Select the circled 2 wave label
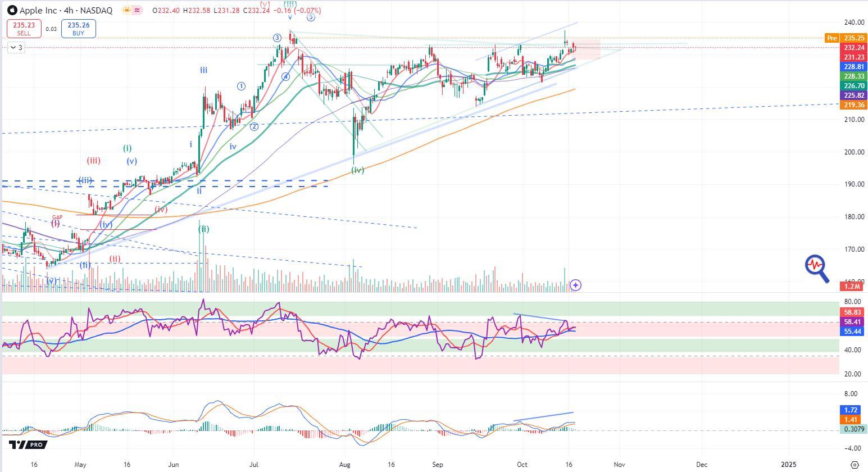Image resolution: width=868 pixels, height=472 pixels. [254, 126]
